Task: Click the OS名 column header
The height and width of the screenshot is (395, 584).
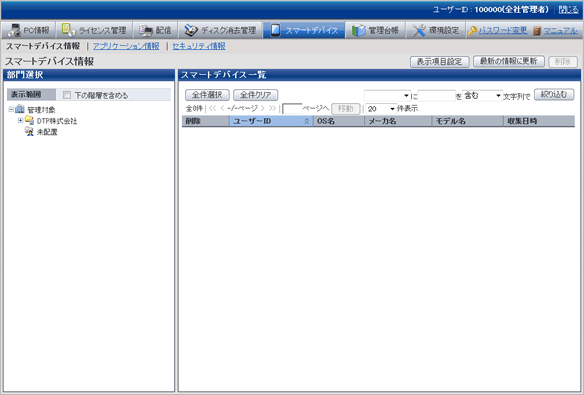Action: point(339,121)
